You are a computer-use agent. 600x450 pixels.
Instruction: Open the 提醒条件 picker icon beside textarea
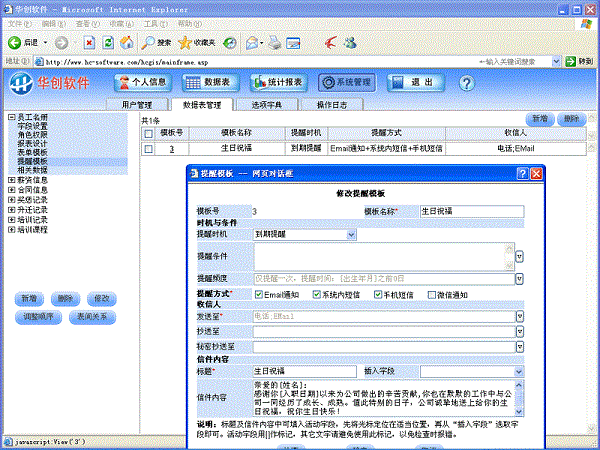(x=519, y=257)
